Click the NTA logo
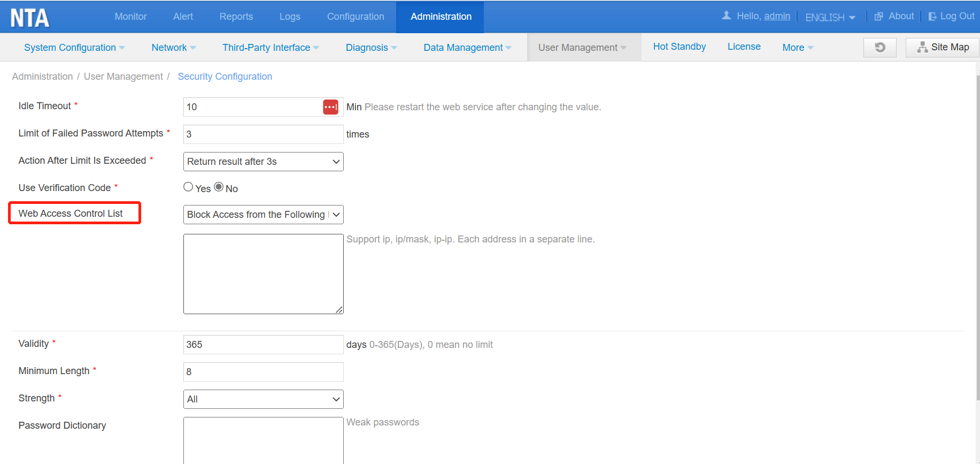 tap(30, 18)
